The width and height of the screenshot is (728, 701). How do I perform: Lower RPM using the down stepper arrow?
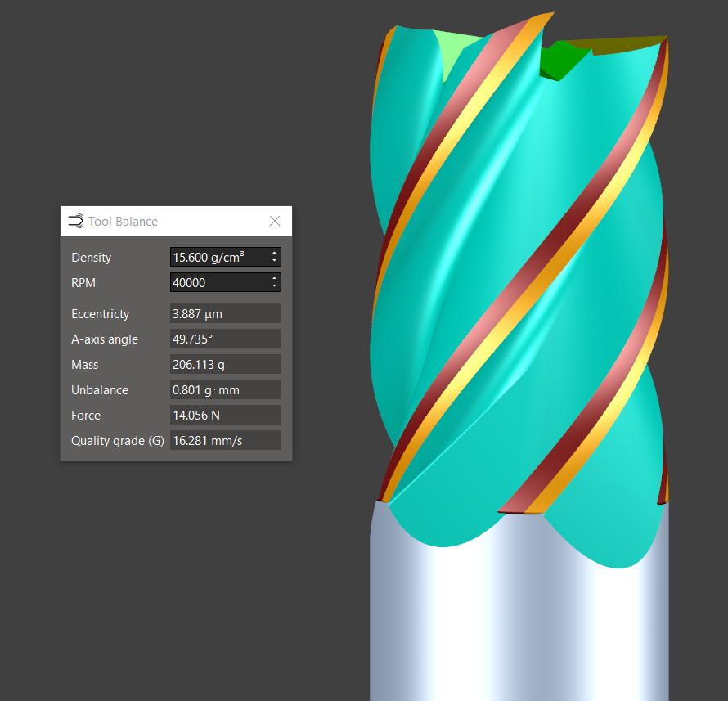274,286
